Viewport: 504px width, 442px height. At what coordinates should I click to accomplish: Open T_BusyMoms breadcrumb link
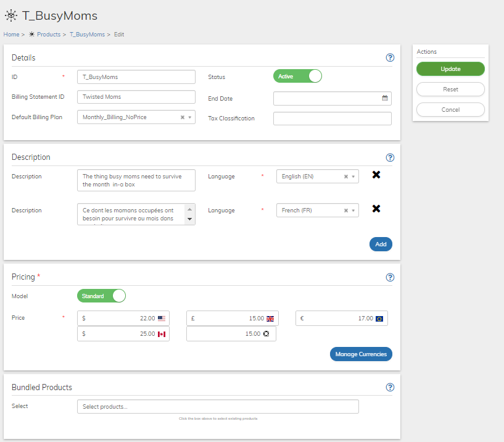coord(87,35)
